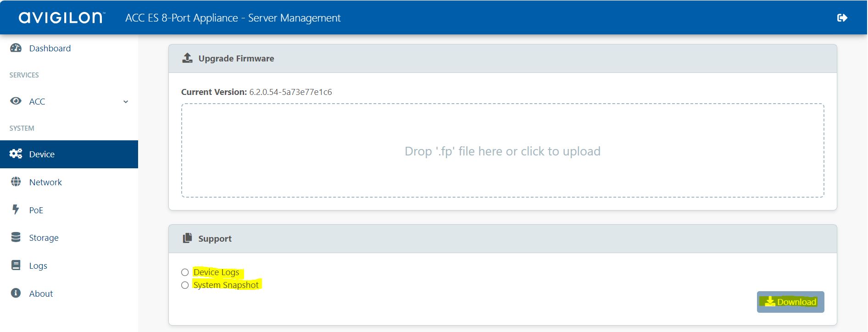Click the Storage database icon
This screenshot has height=332, width=868.
pos(16,238)
